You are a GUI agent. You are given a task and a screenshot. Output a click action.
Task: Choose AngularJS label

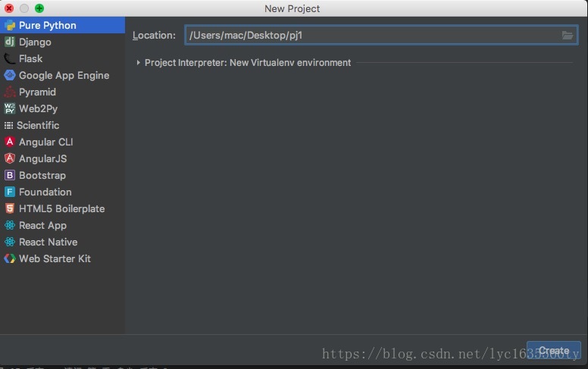pos(42,158)
